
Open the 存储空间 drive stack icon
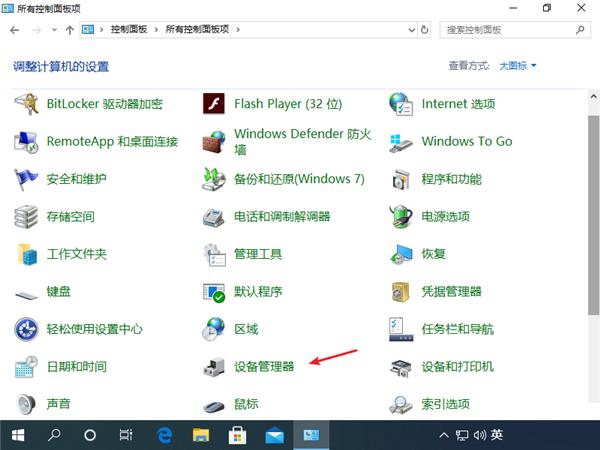[x=26, y=217]
